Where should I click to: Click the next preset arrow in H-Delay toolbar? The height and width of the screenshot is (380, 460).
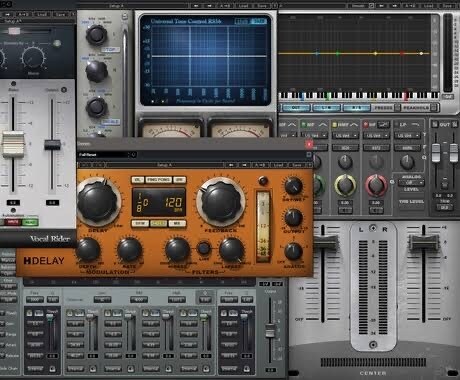coord(244,165)
